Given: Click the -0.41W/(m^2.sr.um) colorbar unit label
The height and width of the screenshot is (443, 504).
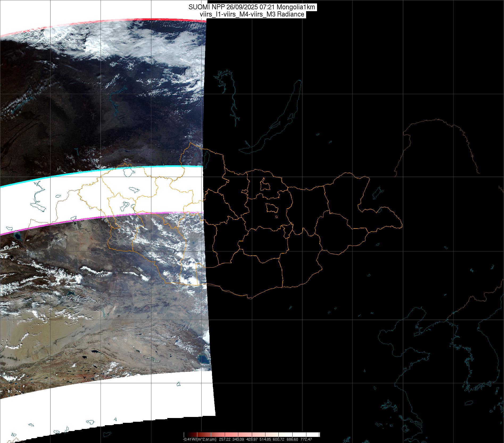Looking at the screenshot, I should point(199,439).
